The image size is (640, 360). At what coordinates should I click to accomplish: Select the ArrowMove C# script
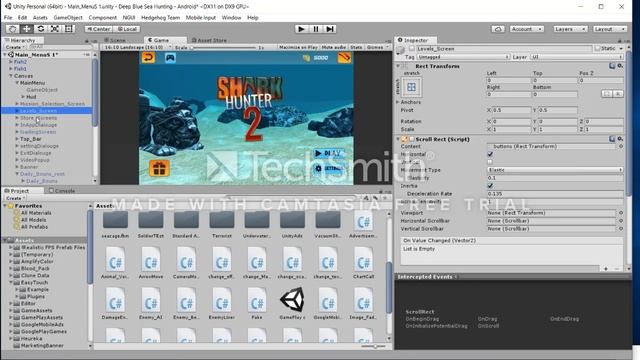[151, 262]
